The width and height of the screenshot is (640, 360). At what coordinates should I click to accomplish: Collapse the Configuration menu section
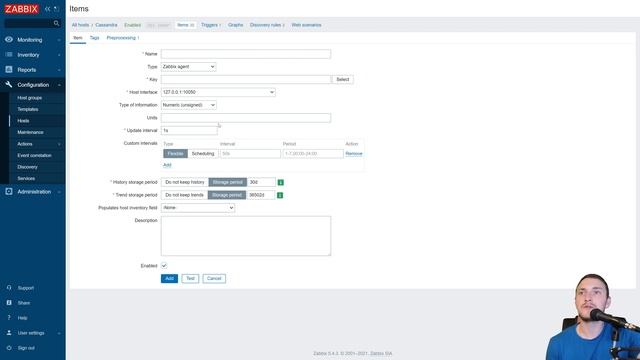tap(33, 84)
